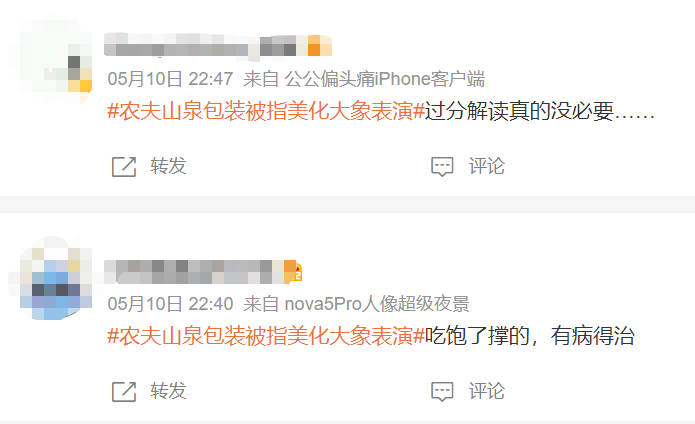Click the nova5Pro人像超级夜景 source link
The width and height of the screenshot is (695, 424).
pyautogui.click(x=377, y=304)
